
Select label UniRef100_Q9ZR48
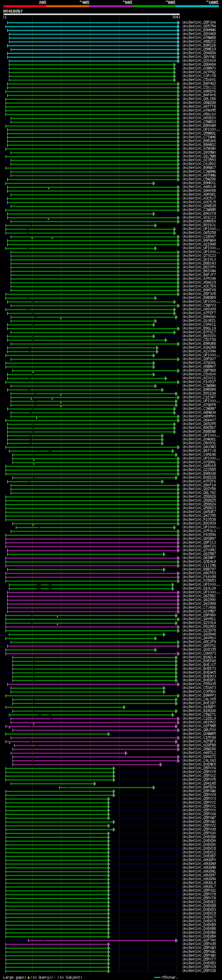199,634
